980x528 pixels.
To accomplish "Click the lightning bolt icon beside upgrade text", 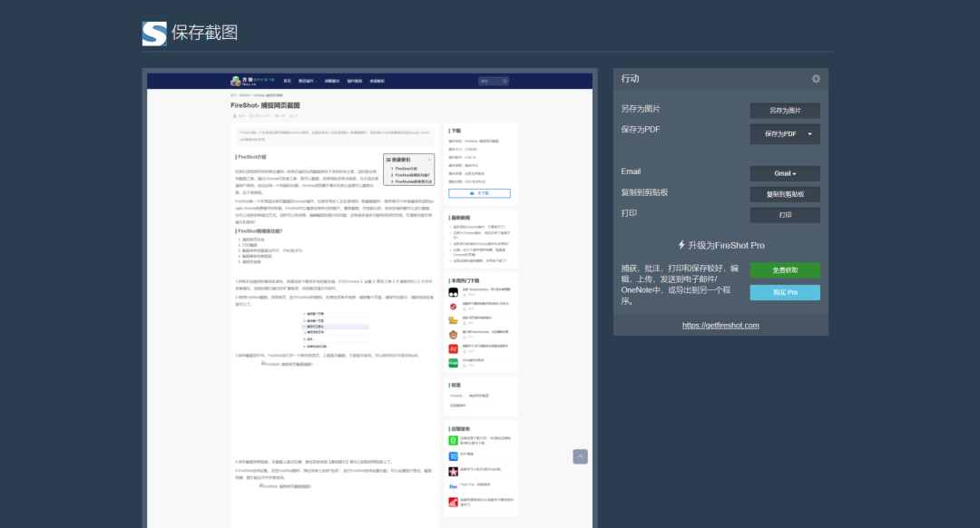I will pyautogui.click(x=681, y=245).
